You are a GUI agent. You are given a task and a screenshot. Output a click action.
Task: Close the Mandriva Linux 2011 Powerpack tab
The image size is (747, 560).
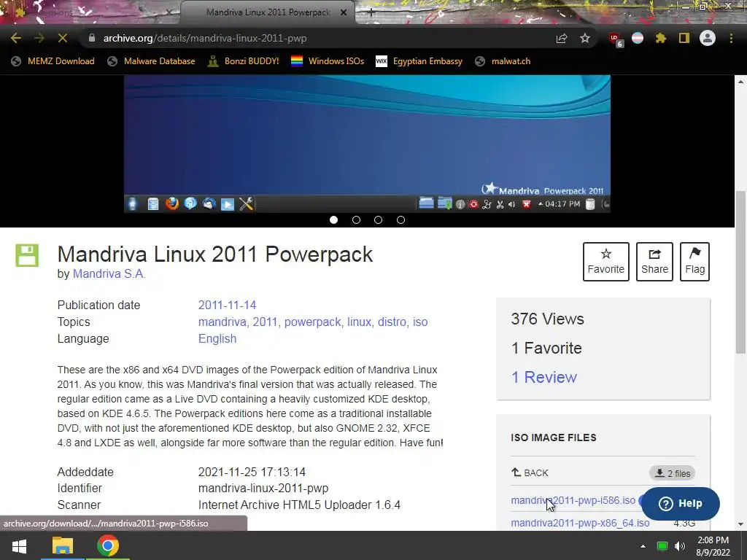coord(344,12)
